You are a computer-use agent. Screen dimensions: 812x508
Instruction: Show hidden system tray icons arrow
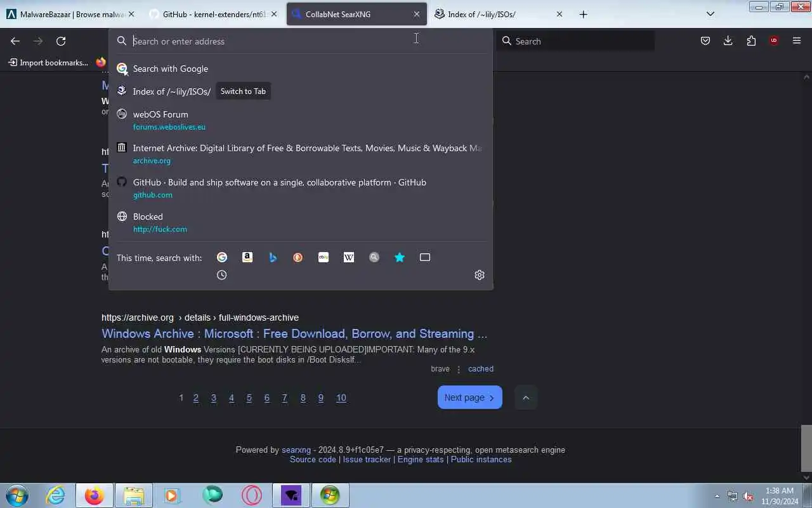[x=717, y=496]
